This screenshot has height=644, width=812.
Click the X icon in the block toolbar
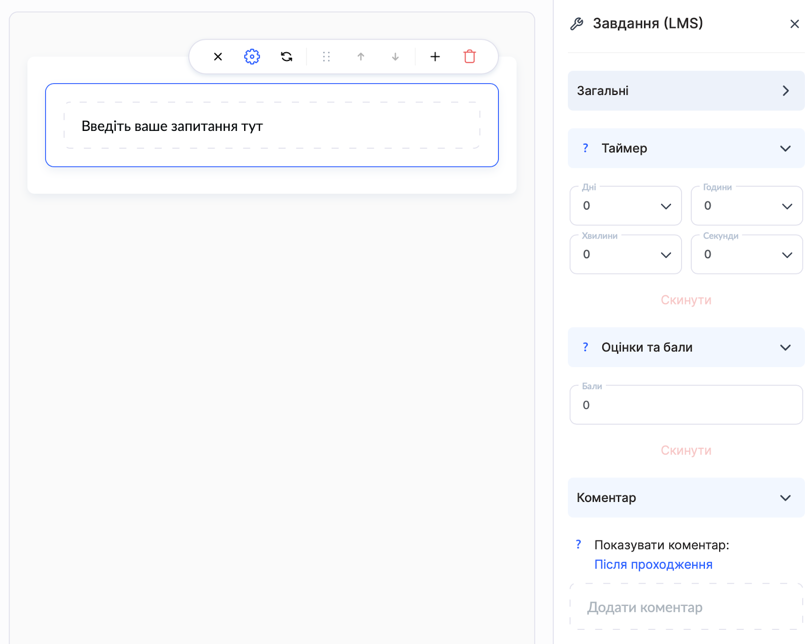click(218, 57)
